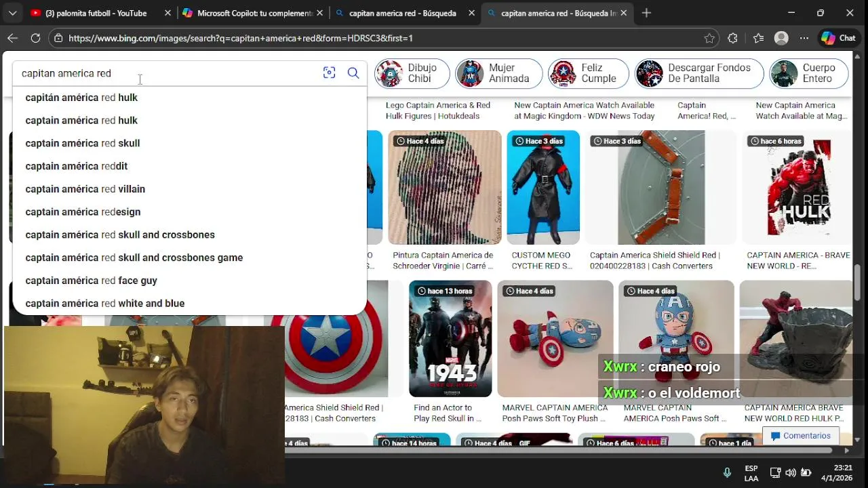Click the magnifier search button
Image resolution: width=868 pixels, height=488 pixels.
[x=353, y=73]
